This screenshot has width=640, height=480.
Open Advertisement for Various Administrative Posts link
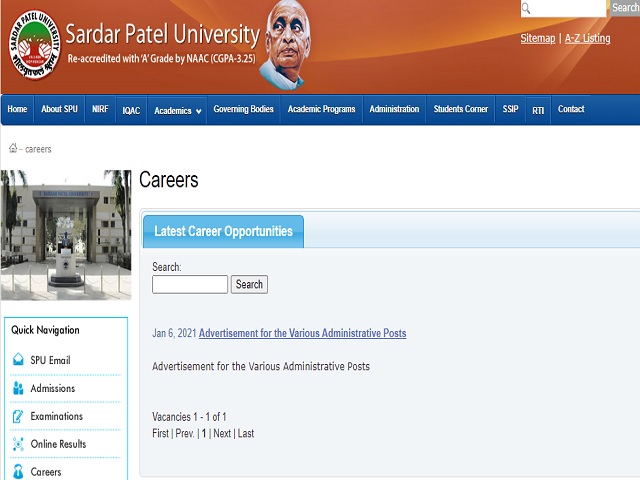(302, 333)
